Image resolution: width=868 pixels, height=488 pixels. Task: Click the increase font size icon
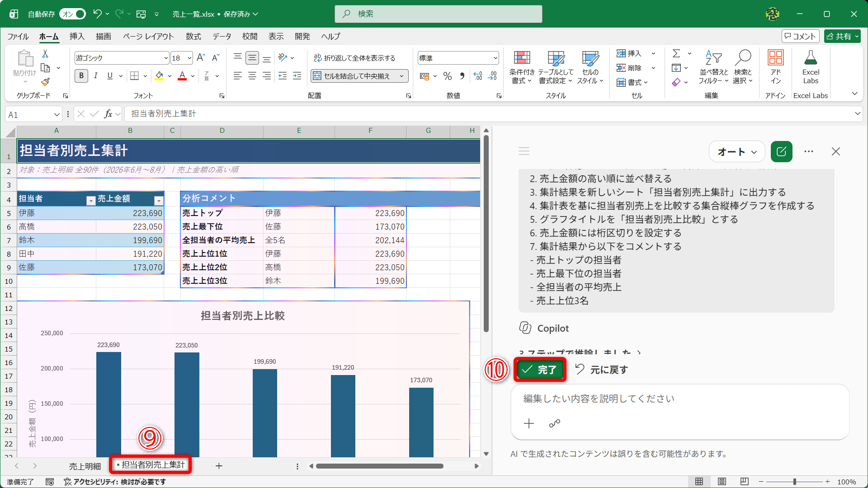coord(201,58)
